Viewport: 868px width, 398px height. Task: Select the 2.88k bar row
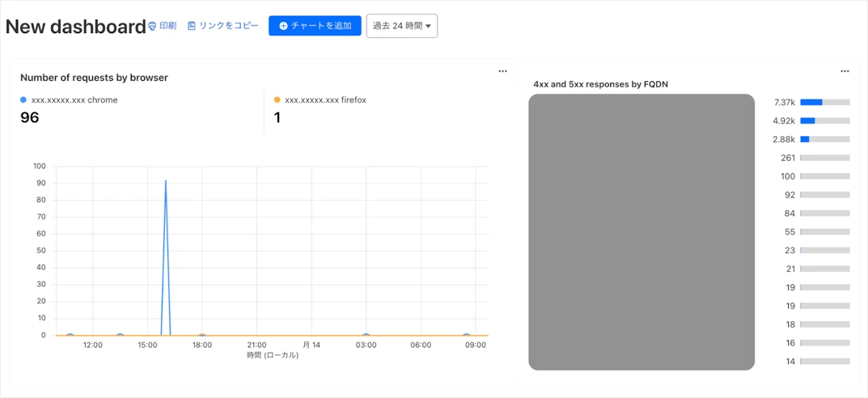pyautogui.click(x=824, y=139)
